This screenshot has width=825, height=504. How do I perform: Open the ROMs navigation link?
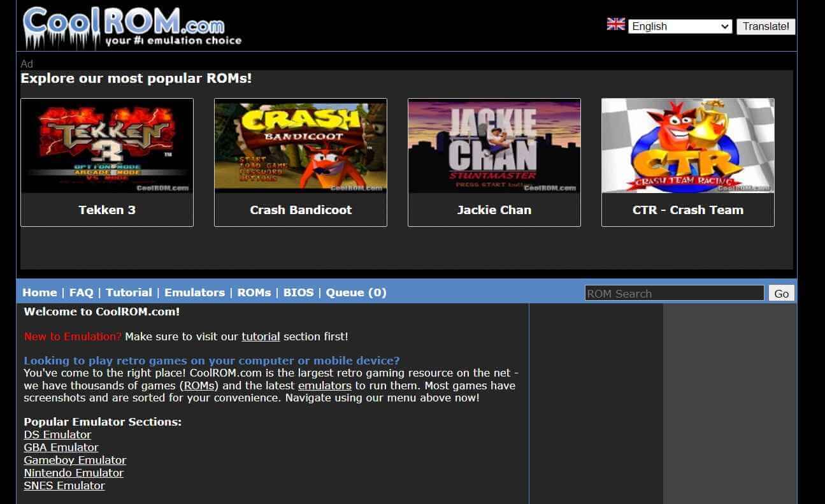(x=254, y=292)
